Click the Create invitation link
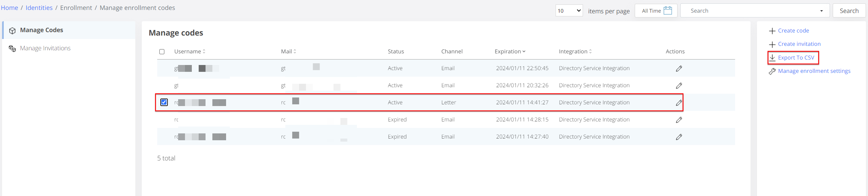This screenshot has width=868, height=196. click(799, 44)
